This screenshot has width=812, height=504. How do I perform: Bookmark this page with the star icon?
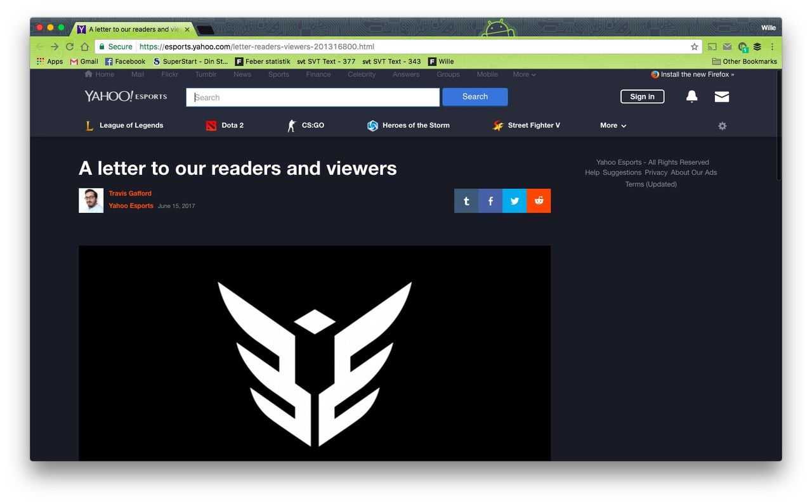[695, 47]
